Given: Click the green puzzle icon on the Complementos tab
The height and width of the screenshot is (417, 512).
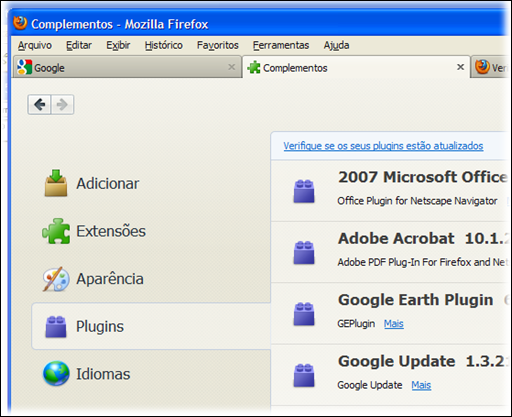Looking at the screenshot, I should coord(254,67).
